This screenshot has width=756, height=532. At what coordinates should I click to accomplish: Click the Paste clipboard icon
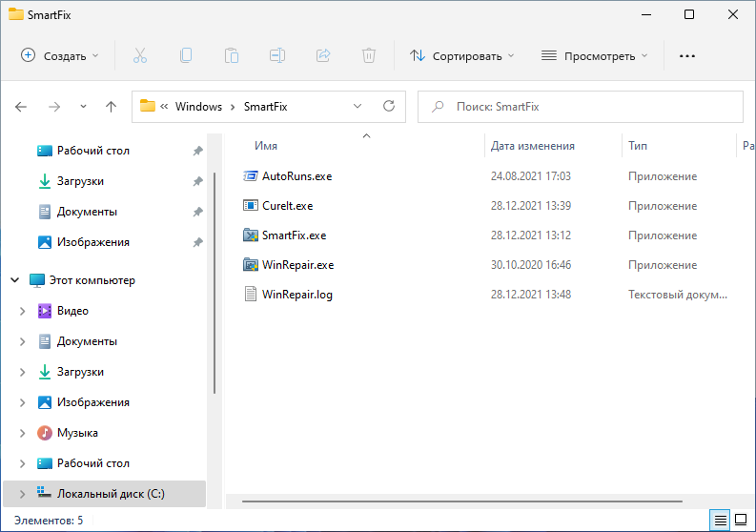pos(232,56)
